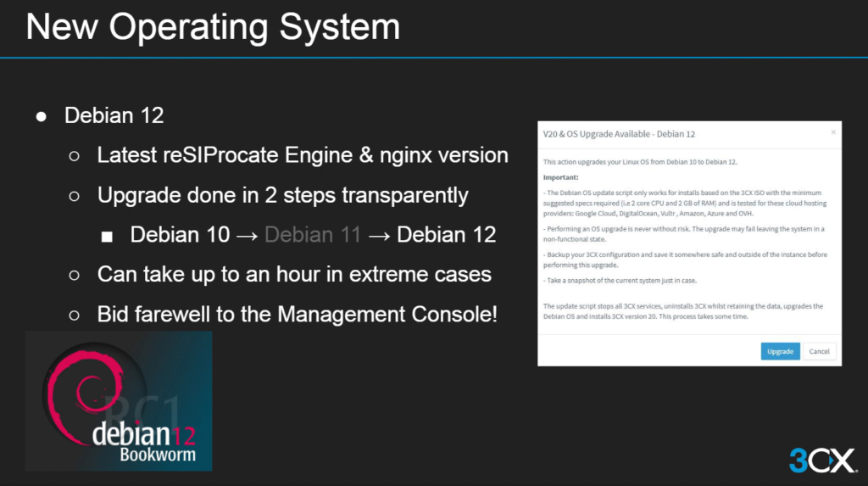Click the blue Upgrade button
868x486 pixels.
pos(780,351)
